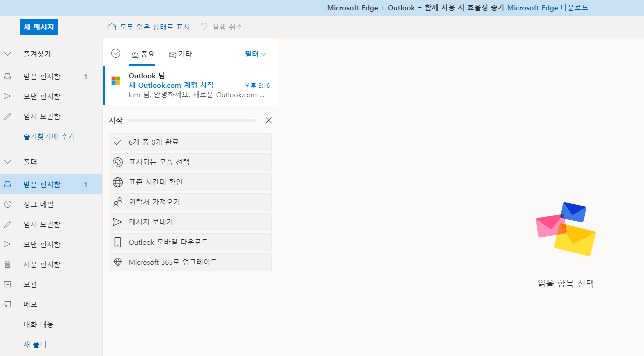Open 임시 보관함 in 폴더 list
Screen dimensions: 644x356
(51, 224)
